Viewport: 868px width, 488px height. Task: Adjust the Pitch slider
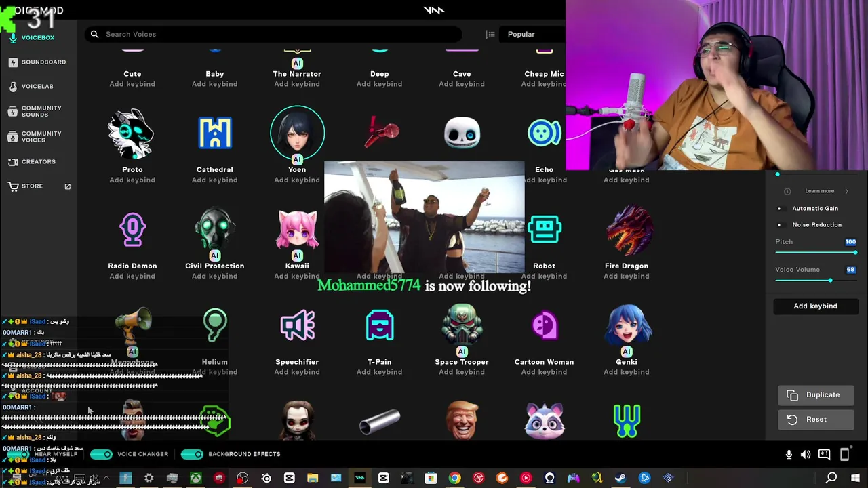coord(816,253)
